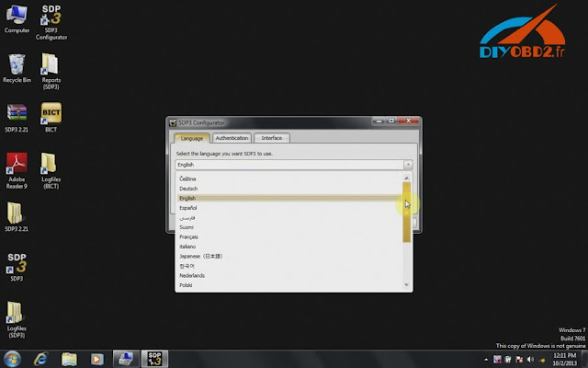Open Windows Explorer from the taskbar
This screenshot has width=588, height=368.
pyautogui.click(x=69, y=359)
